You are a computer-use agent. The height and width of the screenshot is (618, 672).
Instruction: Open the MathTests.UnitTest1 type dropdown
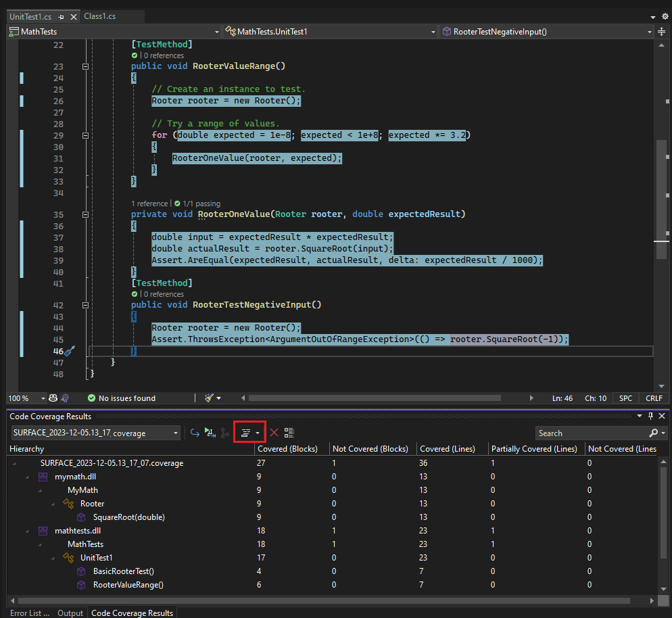click(x=433, y=32)
